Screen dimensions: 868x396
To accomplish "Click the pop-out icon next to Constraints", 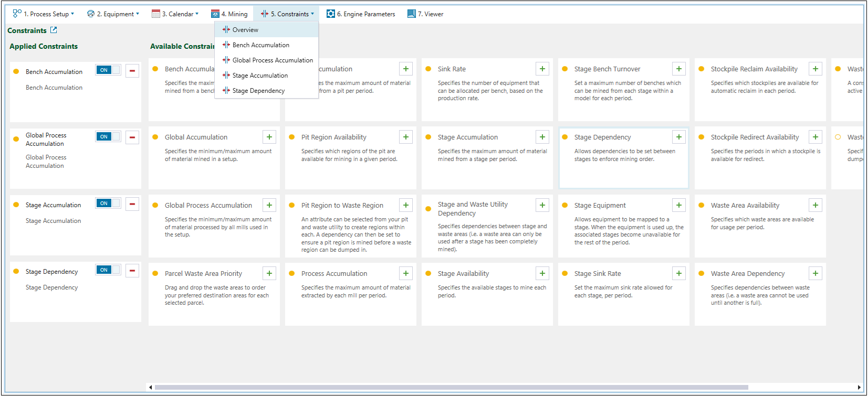I will point(54,30).
